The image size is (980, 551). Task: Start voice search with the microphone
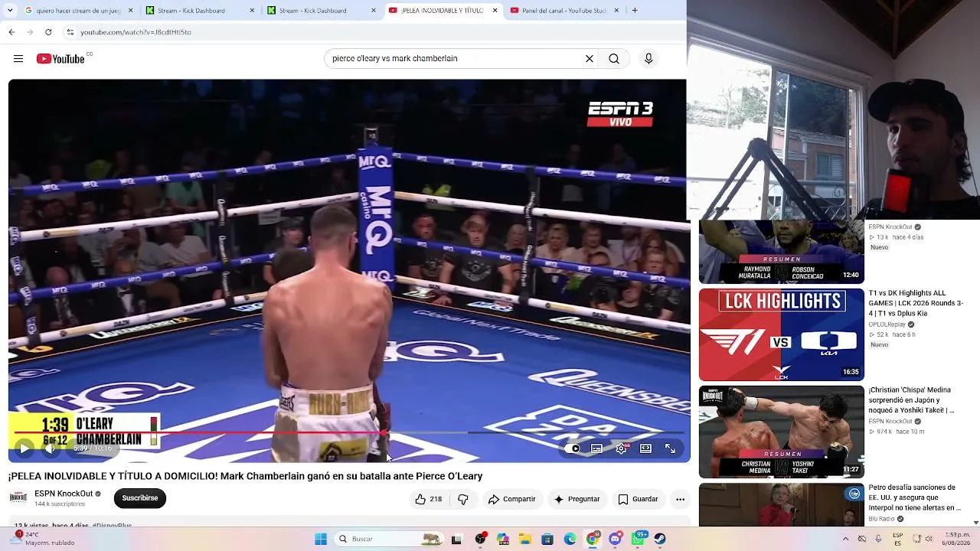tap(648, 59)
